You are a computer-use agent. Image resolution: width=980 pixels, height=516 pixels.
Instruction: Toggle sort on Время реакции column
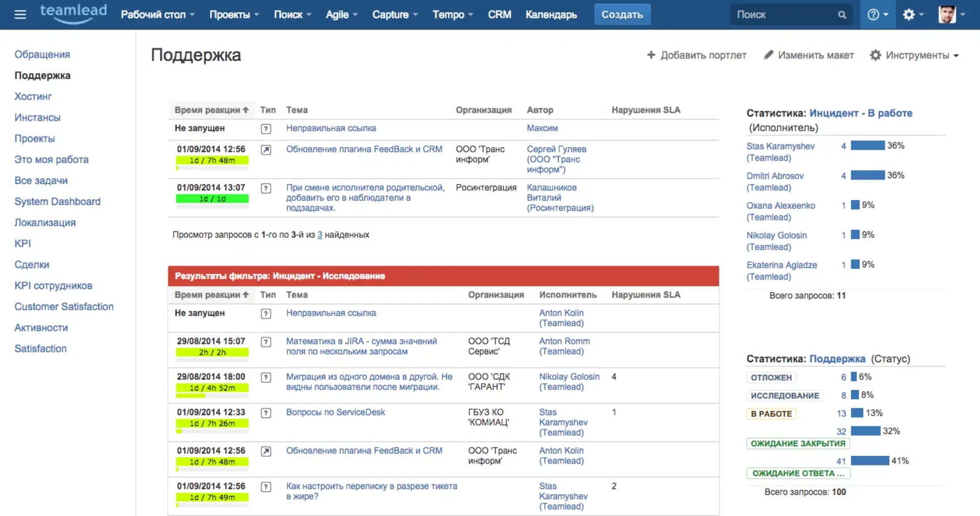[x=210, y=110]
